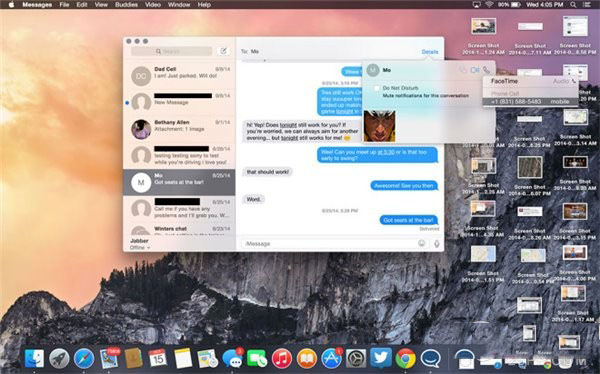
Task: Launch Safari from the dock
Action: (x=84, y=359)
